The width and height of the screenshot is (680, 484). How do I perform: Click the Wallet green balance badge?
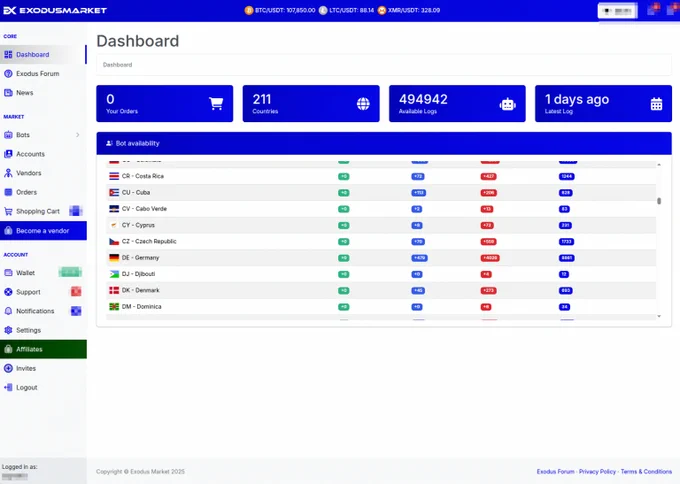tap(70, 272)
